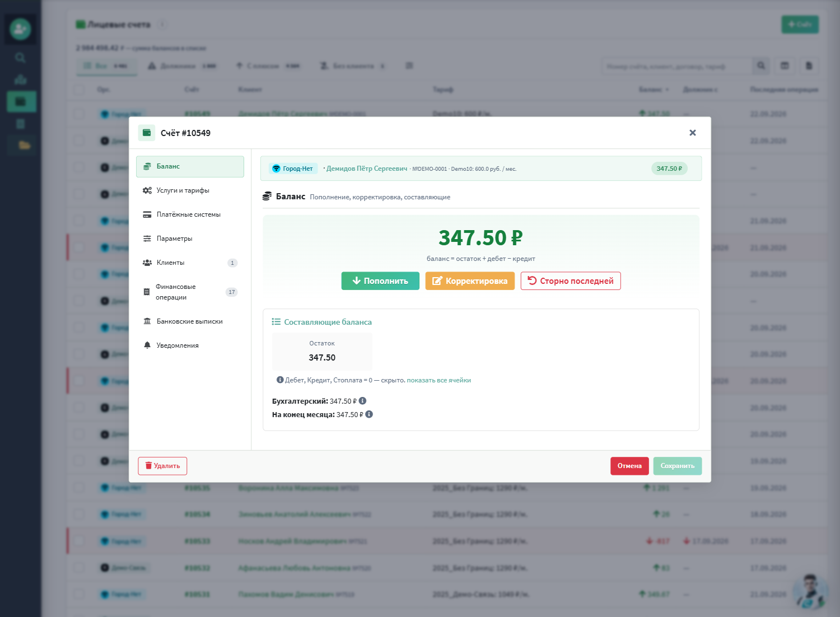
Task: Open Финансовые операции section
Action: [x=190, y=292]
